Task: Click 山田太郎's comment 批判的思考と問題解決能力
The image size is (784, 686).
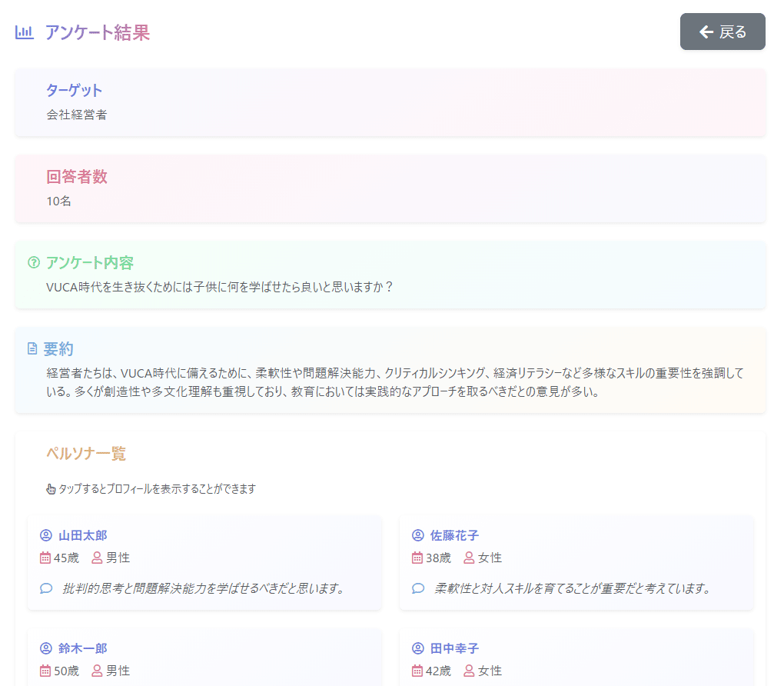Action: (x=204, y=588)
